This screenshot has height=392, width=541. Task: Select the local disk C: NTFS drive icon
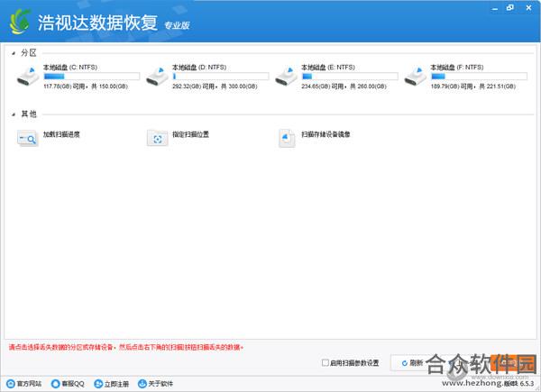[28, 77]
